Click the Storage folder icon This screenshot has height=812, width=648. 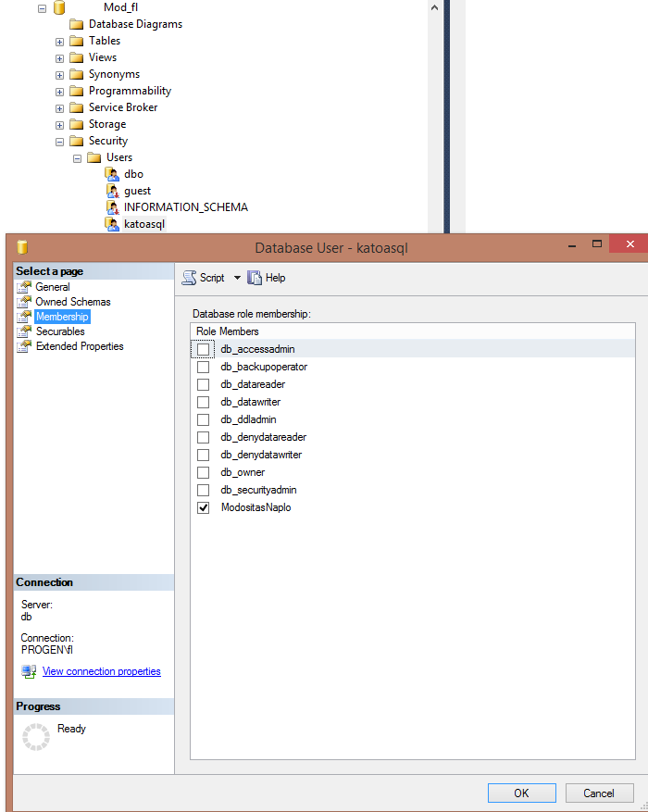77,124
